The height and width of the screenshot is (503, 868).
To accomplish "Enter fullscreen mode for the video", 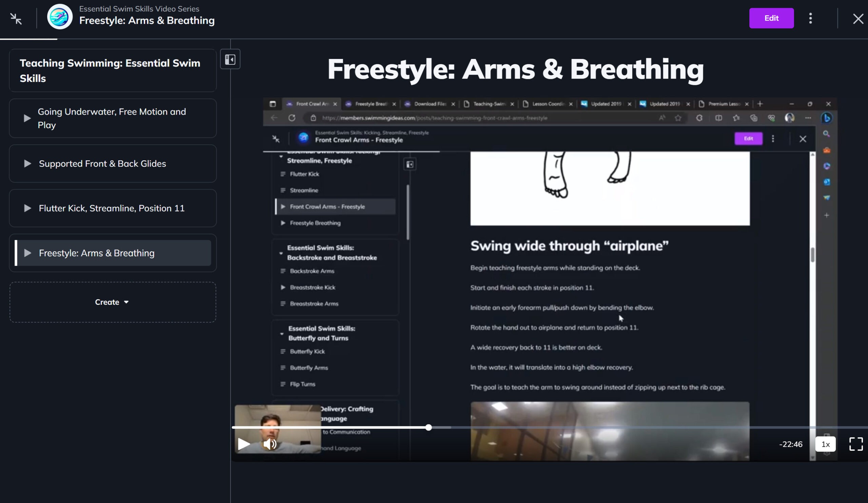I will coord(855,444).
